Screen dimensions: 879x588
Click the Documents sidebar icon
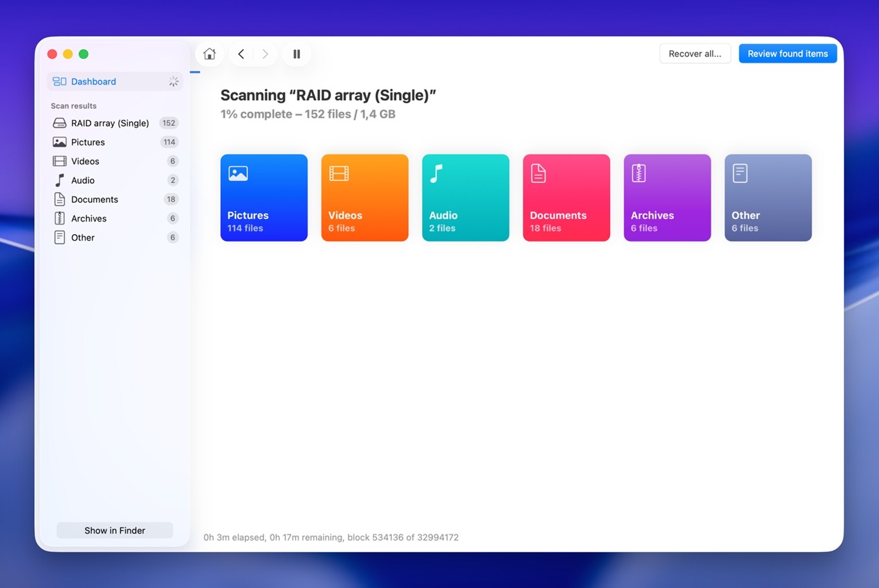pyautogui.click(x=59, y=199)
